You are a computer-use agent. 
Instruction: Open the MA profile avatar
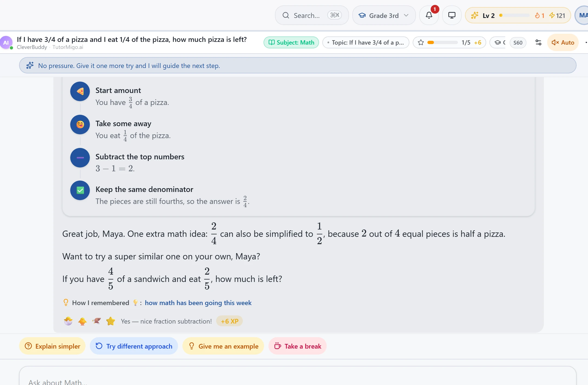[582, 15]
